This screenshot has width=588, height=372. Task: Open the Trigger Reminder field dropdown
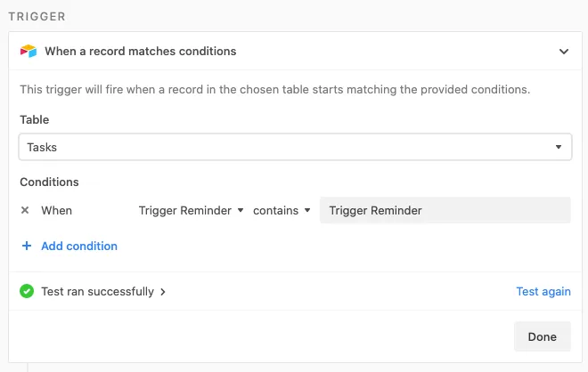[x=191, y=210]
